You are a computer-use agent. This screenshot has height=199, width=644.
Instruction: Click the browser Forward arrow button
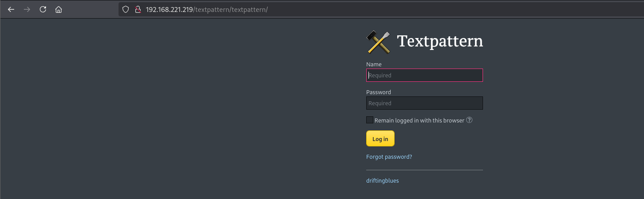coord(27,9)
